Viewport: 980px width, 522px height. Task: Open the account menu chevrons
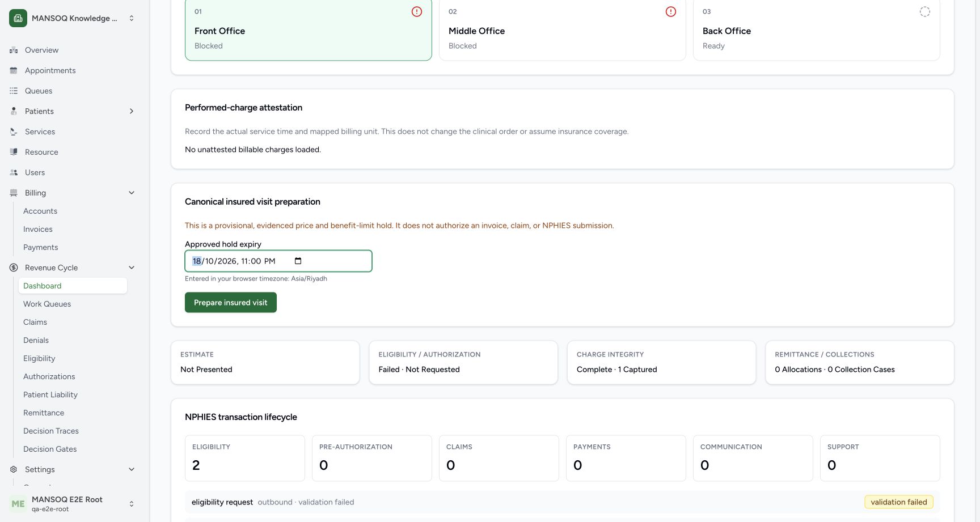point(132,504)
